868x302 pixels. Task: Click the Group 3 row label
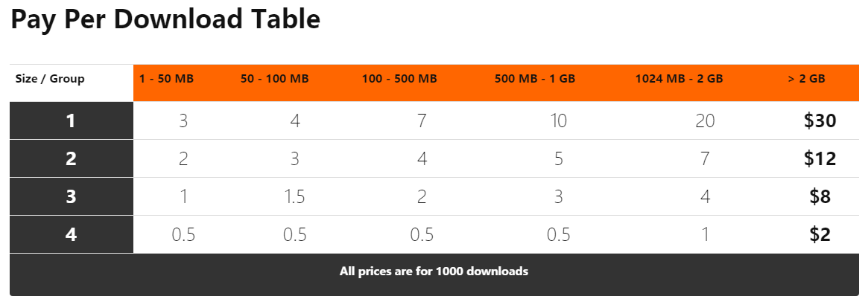click(72, 196)
